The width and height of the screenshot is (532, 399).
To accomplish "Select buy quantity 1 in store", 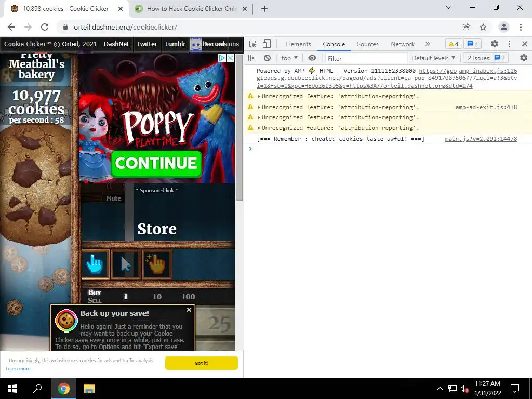I will pos(126,297).
